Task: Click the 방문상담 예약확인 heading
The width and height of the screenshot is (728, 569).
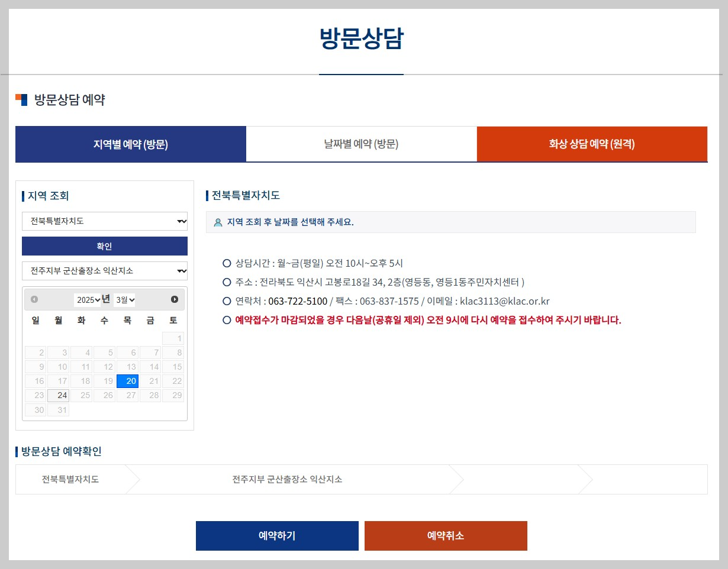Action: pyautogui.click(x=61, y=451)
